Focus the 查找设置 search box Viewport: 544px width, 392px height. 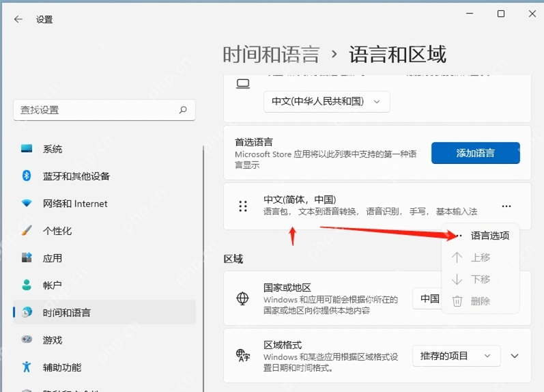pyautogui.click(x=104, y=110)
